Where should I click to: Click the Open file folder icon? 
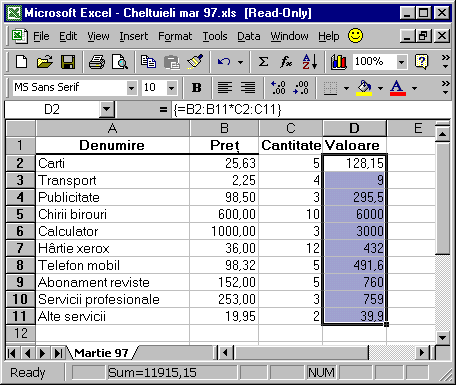pyautogui.click(x=44, y=62)
